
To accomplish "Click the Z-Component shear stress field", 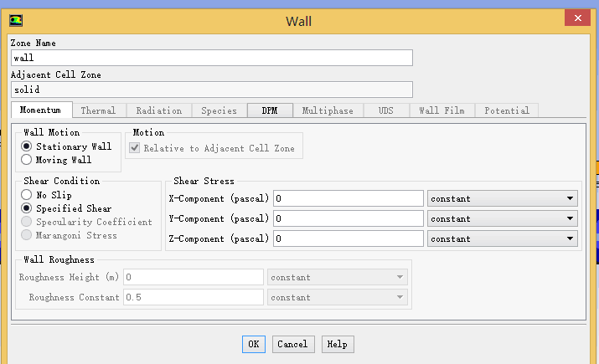I will [x=348, y=238].
